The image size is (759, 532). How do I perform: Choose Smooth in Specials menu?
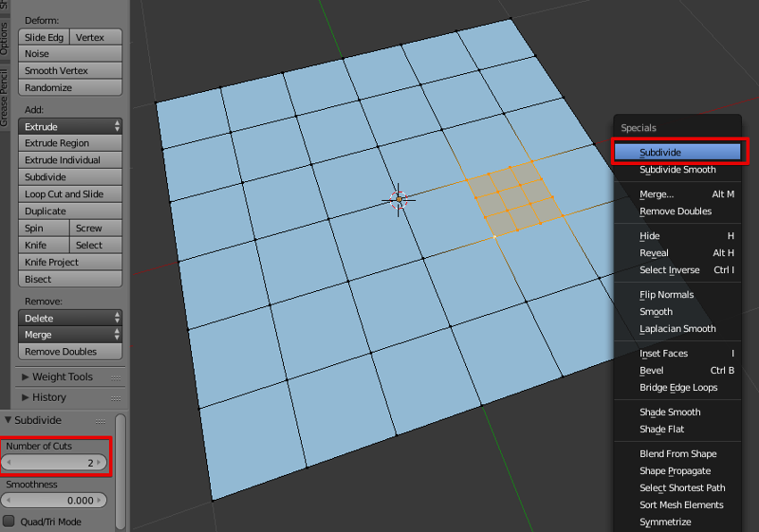click(x=678, y=312)
